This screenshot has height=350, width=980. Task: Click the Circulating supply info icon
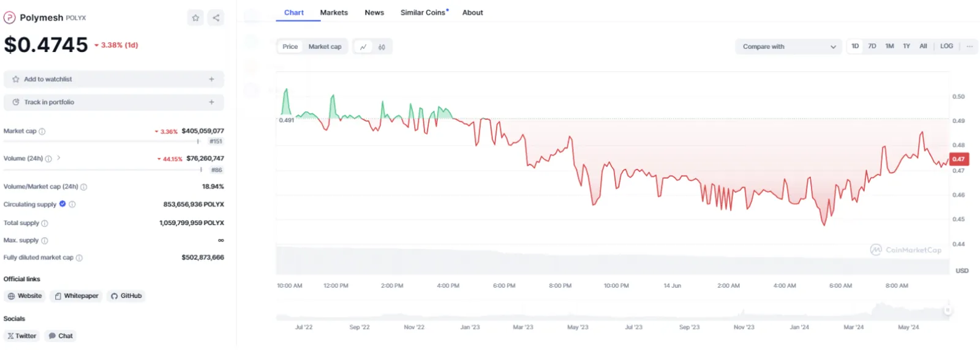point(72,204)
